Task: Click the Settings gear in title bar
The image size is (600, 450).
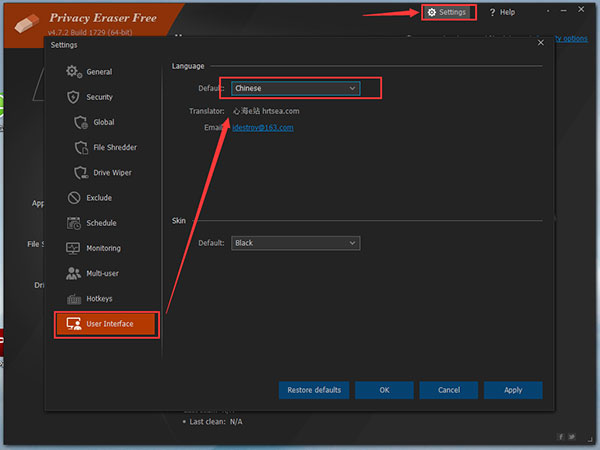Action: [x=446, y=12]
